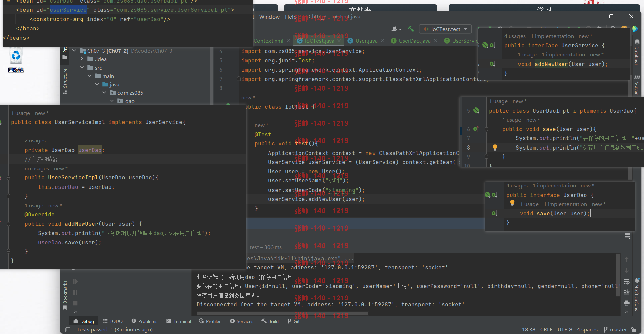Open the Notifications side panel

[x=636, y=295]
